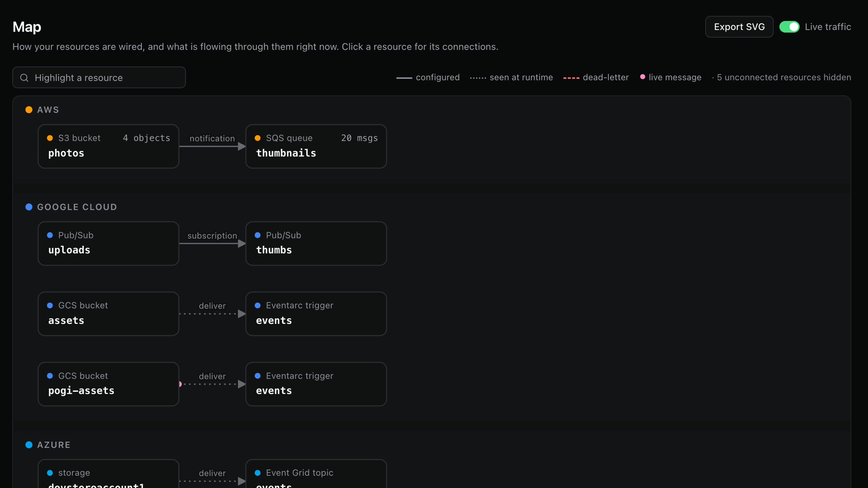868x488 pixels.
Task: Click the orange AWS provider dot
Action: point(29,110)
